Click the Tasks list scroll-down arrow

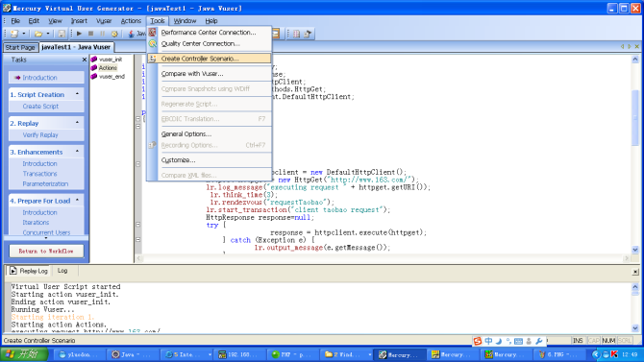(46, 238)
